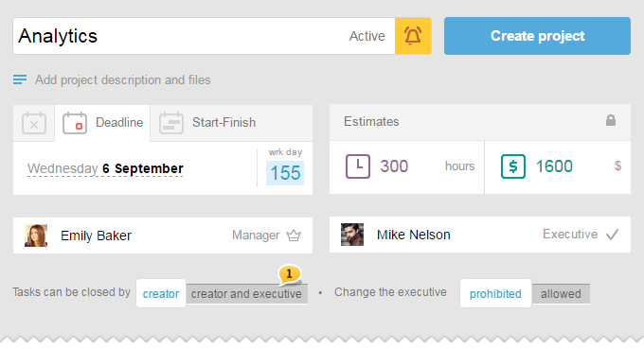Open Emily Baker manager selector
This screenshot has height=349, width=644.
[163, 236]
